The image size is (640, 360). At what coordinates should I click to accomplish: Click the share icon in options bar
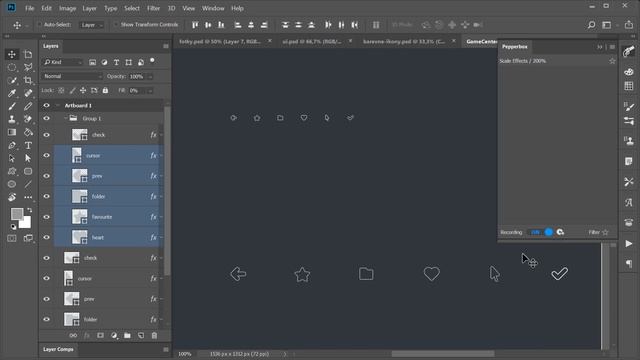click(629, 25)
